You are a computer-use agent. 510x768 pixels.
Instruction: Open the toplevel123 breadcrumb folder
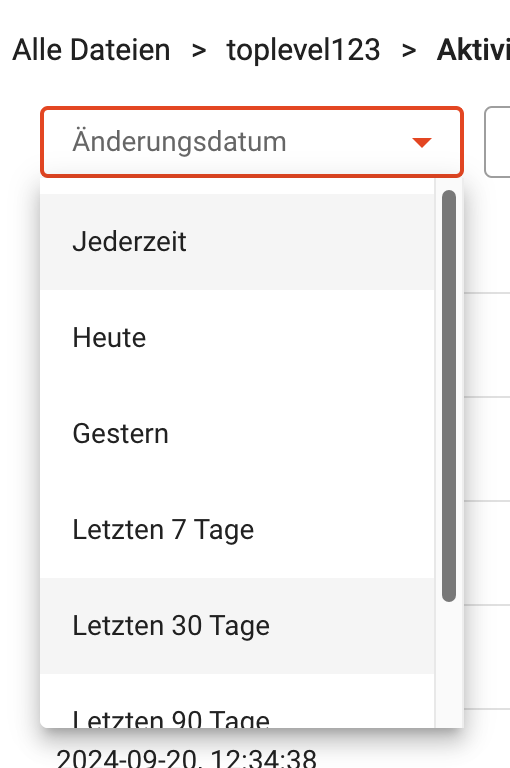click(x=303, y=50)
